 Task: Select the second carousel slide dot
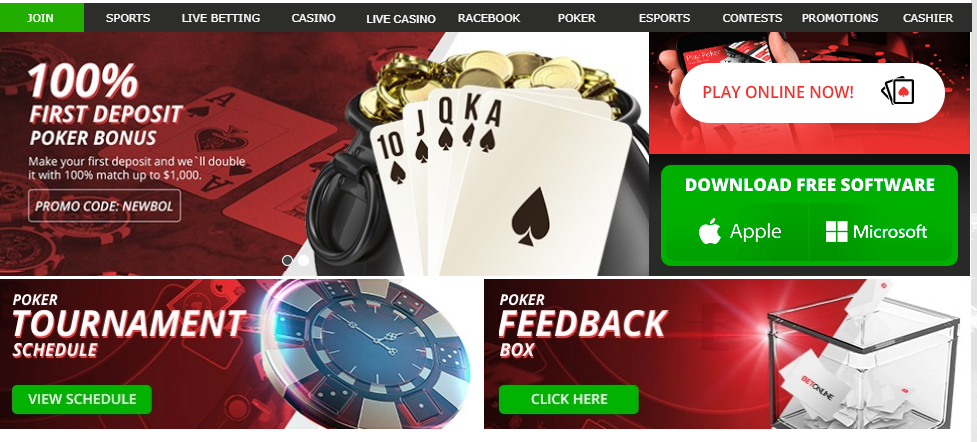coord(303,260)
